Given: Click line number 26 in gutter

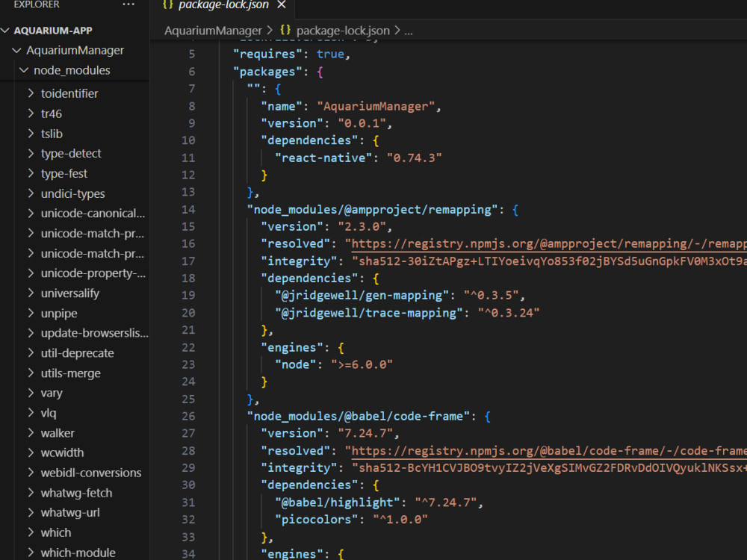Looking at the screenshot, I should 188,416.
